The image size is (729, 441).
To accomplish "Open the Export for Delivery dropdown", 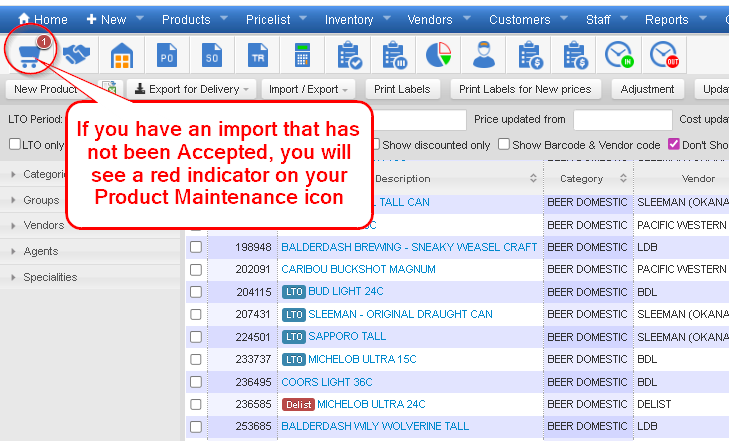I will click(192, 89).
